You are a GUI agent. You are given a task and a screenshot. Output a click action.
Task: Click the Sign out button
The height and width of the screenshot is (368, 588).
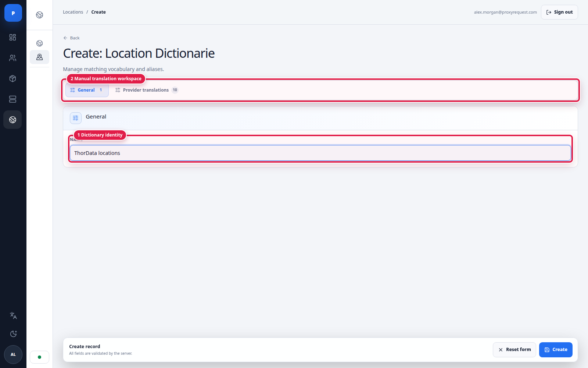pos(559,12)
